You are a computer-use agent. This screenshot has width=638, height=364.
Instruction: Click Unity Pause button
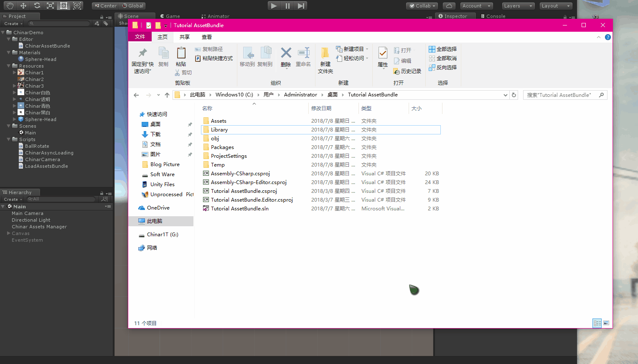pyautogui.click(x=287, y=6)
